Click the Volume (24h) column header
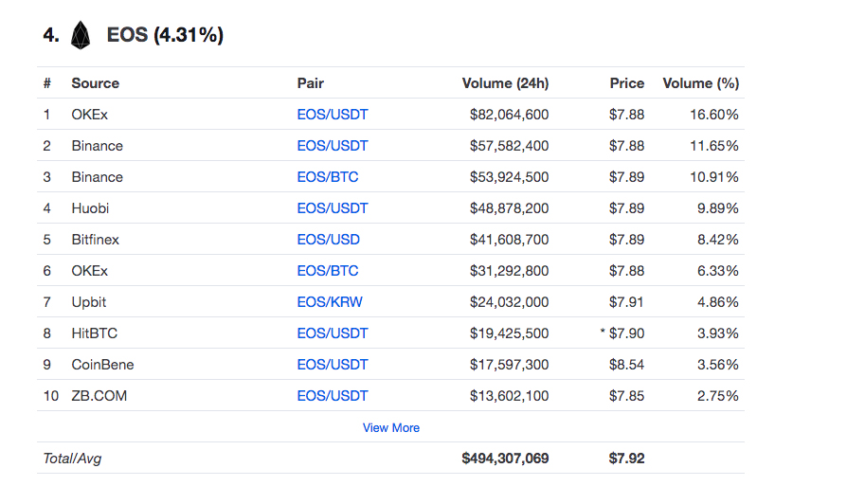 coord(505,83)
